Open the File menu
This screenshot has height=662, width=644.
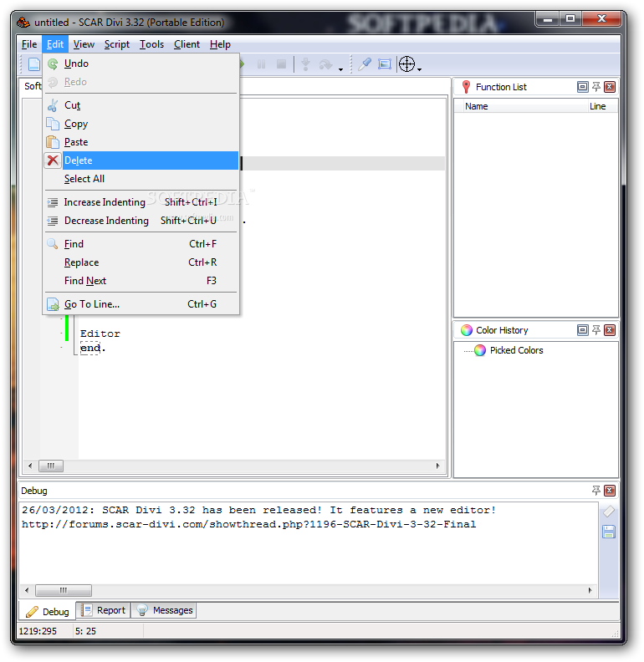tap(29, 44)
